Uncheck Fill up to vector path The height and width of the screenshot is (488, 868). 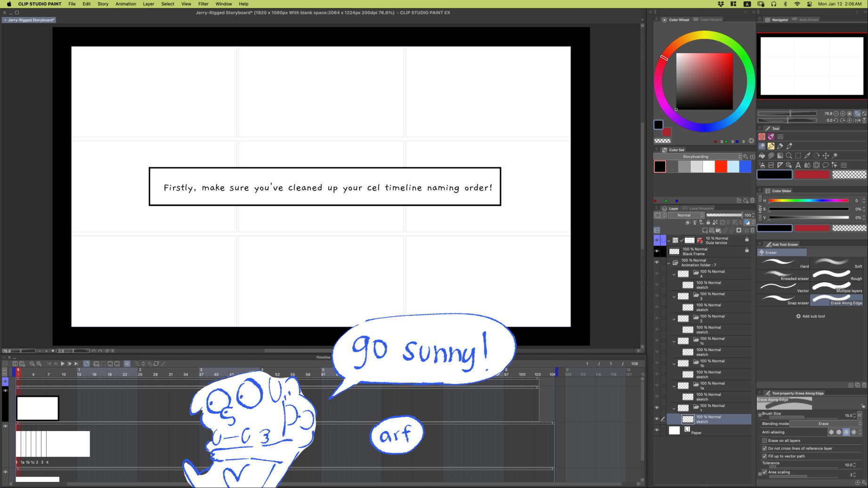pyautogui.click(x=764, y=456)
